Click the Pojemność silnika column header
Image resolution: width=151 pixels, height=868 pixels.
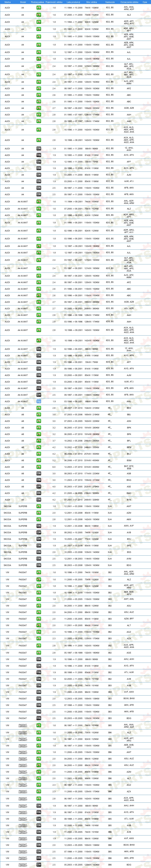(54, 2)
